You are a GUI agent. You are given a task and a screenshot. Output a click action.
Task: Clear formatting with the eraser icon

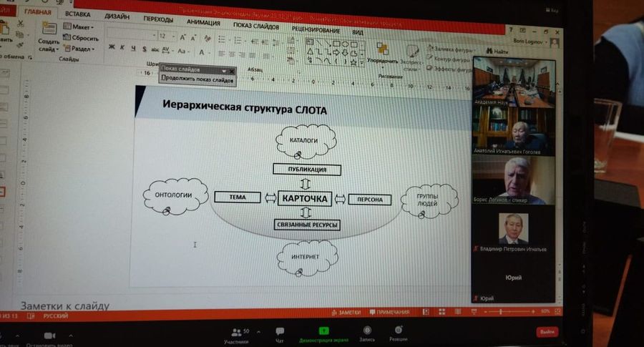coord(208,39)
